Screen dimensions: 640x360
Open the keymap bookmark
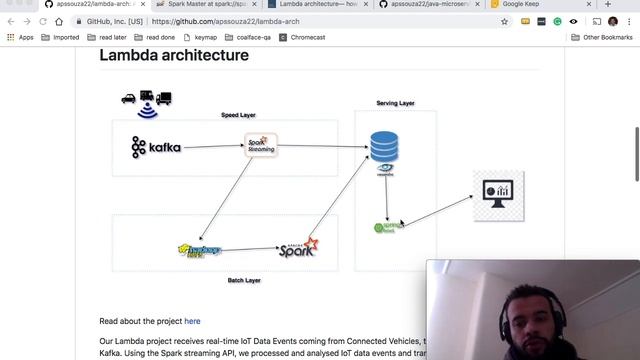click(200, 38)
